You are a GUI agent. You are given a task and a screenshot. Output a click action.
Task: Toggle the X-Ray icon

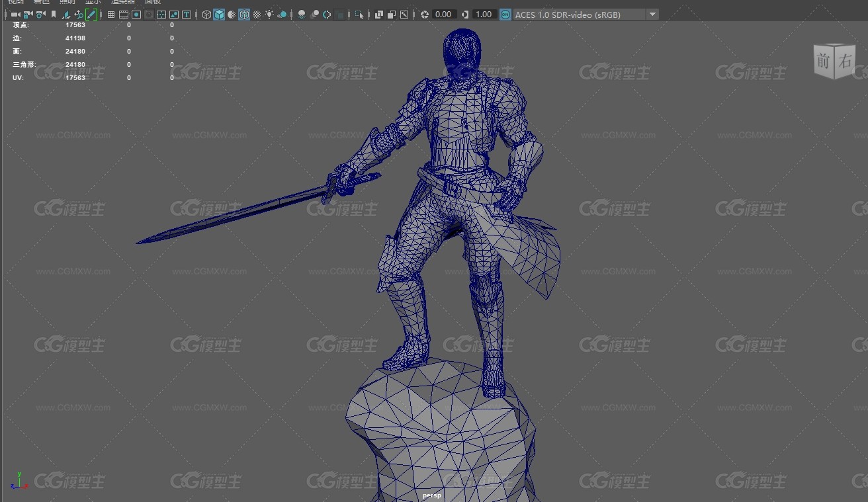point(379,15)
